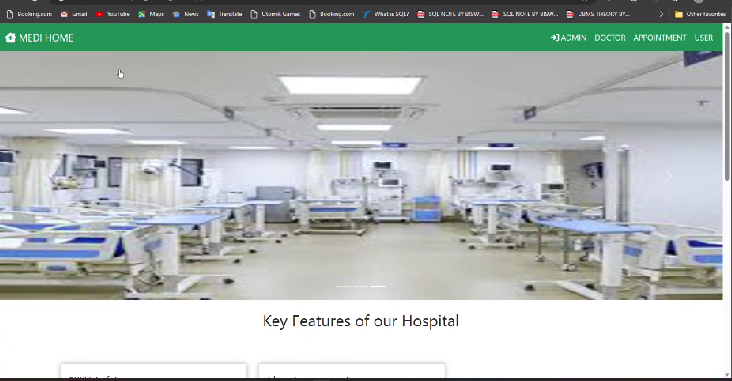Expand the bookmarks overflow chevron

pyautogui.click(x=661, y=14)
